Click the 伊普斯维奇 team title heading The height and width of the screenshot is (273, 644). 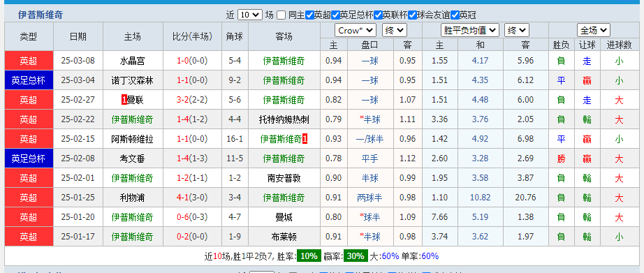pos(41,15)
